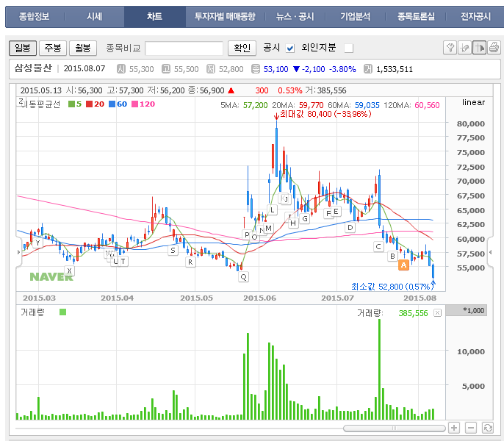Screen dimensions: 504x441
Task: Zoom out with the minus button
Action: pos(470,428)
